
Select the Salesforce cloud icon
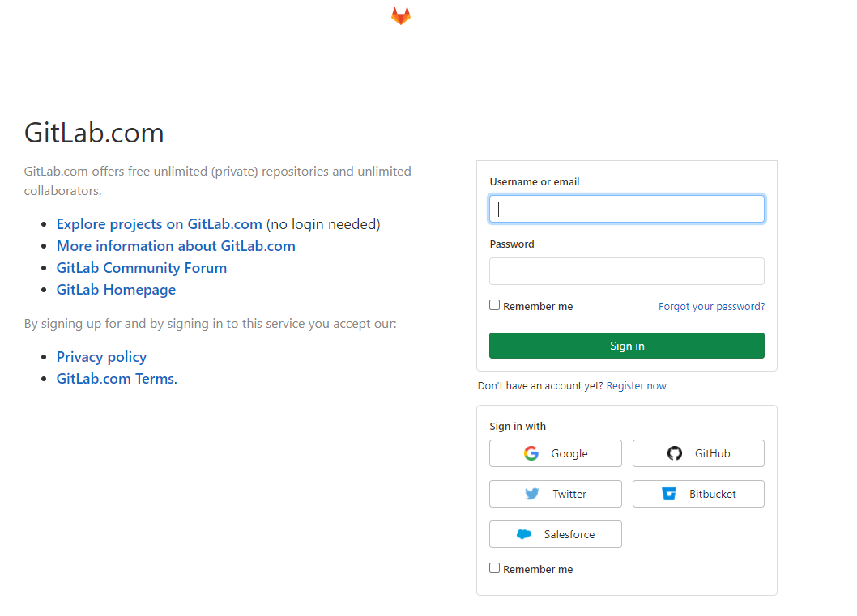pyautogui.click(x=526, y=534)
